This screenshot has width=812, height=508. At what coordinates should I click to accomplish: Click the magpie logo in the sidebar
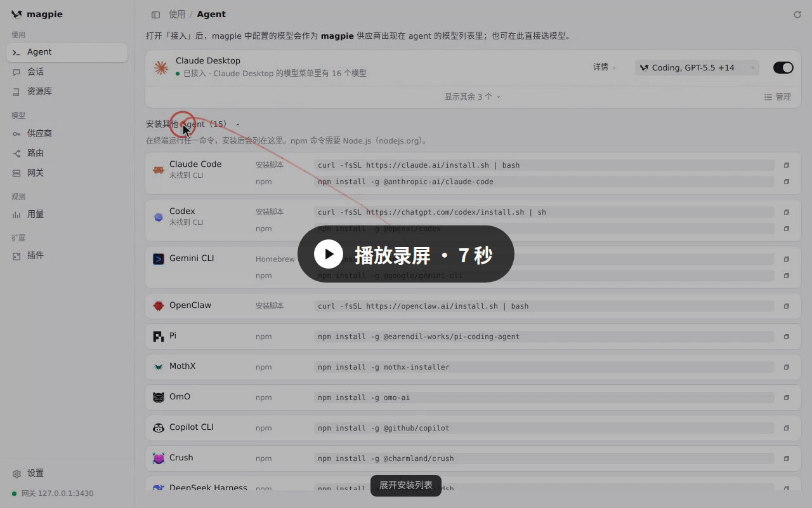[16, 15]
